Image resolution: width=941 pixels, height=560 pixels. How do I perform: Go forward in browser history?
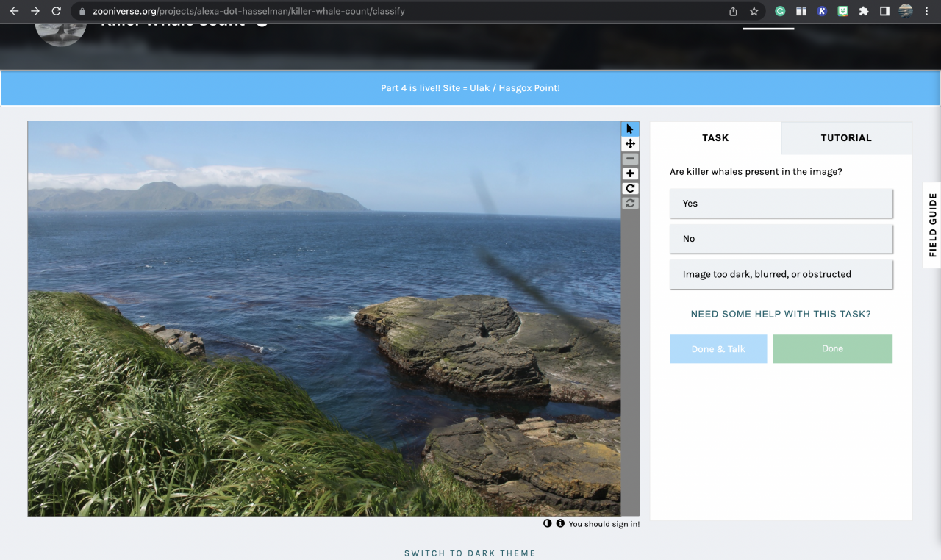coord(35,11)
